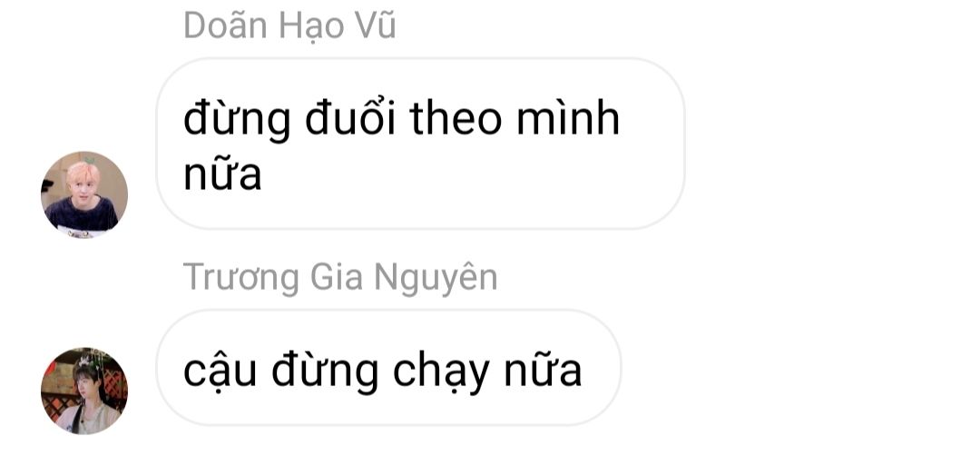Click "Gia" in the second sender label
The width and height of the screenshot is (980, 456).
coord(337,277)
